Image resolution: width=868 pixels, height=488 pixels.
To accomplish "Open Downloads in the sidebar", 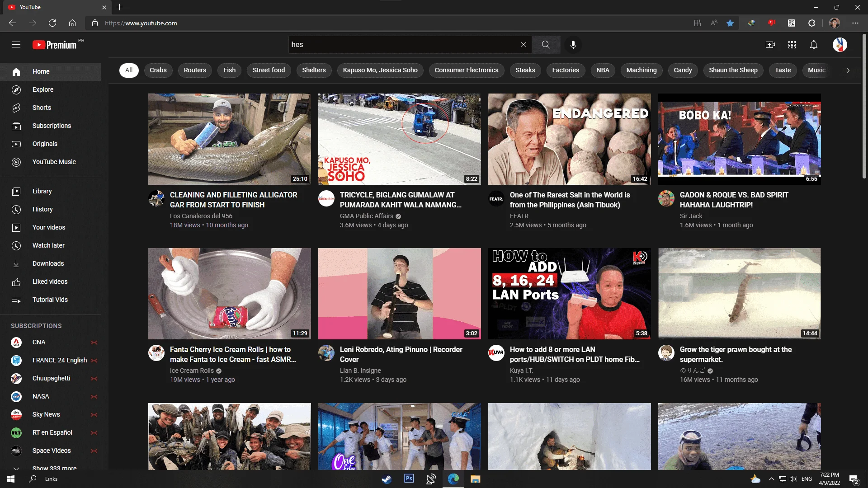I will click(51, 263).
